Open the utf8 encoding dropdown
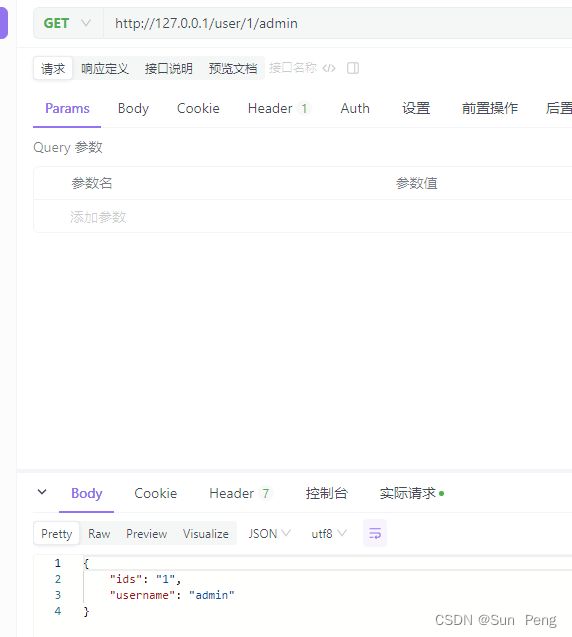Viewport: 572px width, 637px height. pos(329,533)
